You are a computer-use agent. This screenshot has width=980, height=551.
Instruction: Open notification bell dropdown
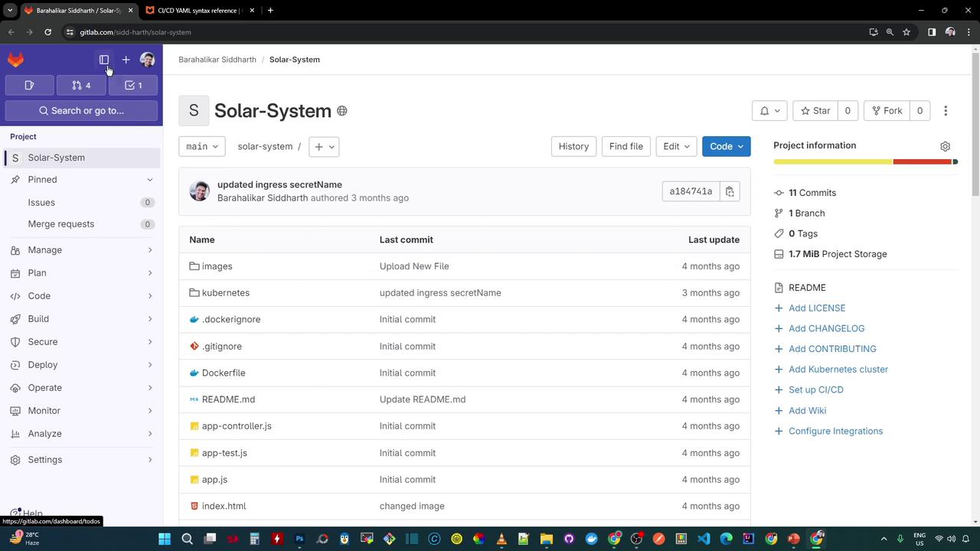coord(769,111)
